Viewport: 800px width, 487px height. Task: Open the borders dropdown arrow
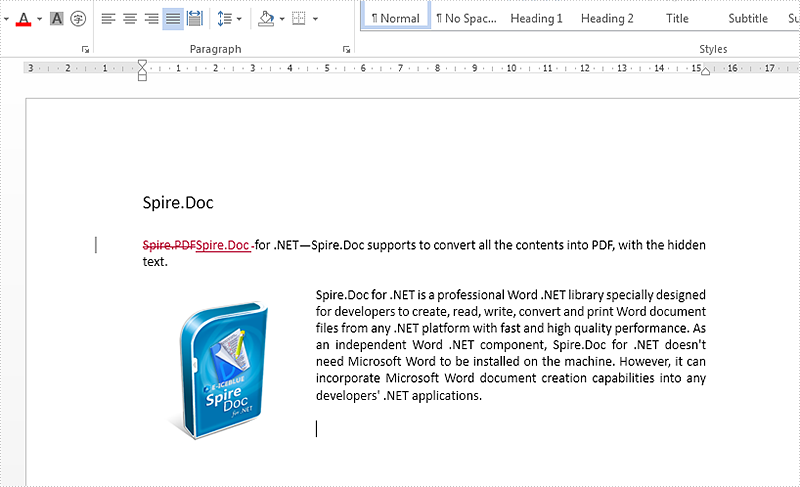pos(315,19)
